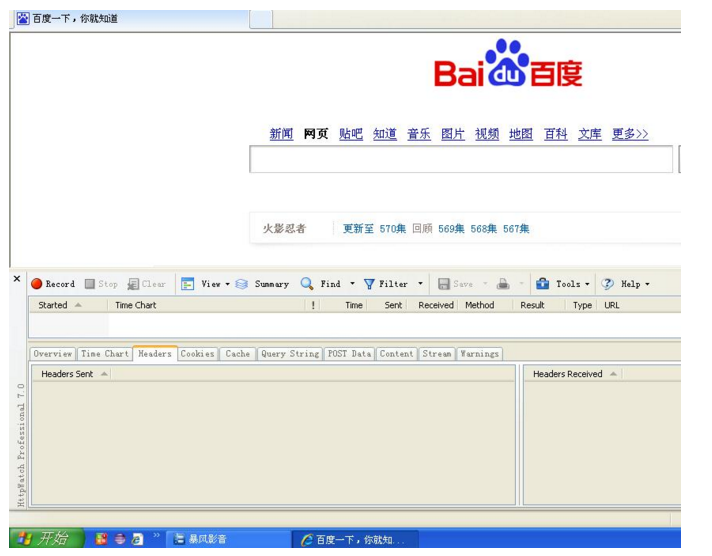Image resolution: width=712 pixels, height=556 pixels.
Task: Expand the Print dropdown arrow
Action: click(x=521, y=284)
